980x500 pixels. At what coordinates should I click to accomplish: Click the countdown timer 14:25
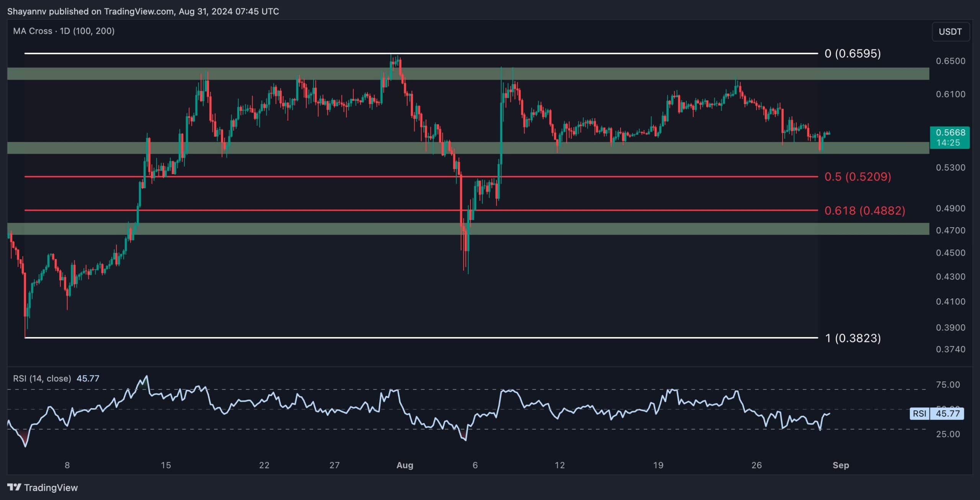[947, 143]
